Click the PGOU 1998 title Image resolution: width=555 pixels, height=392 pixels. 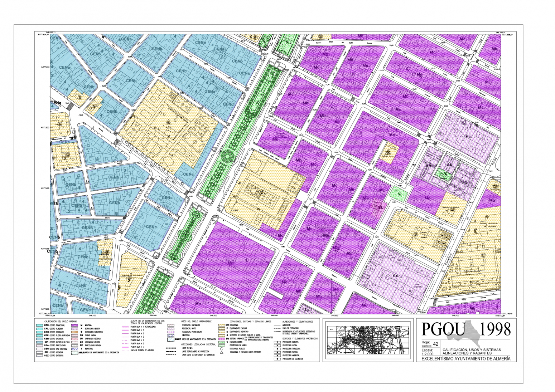466,329
